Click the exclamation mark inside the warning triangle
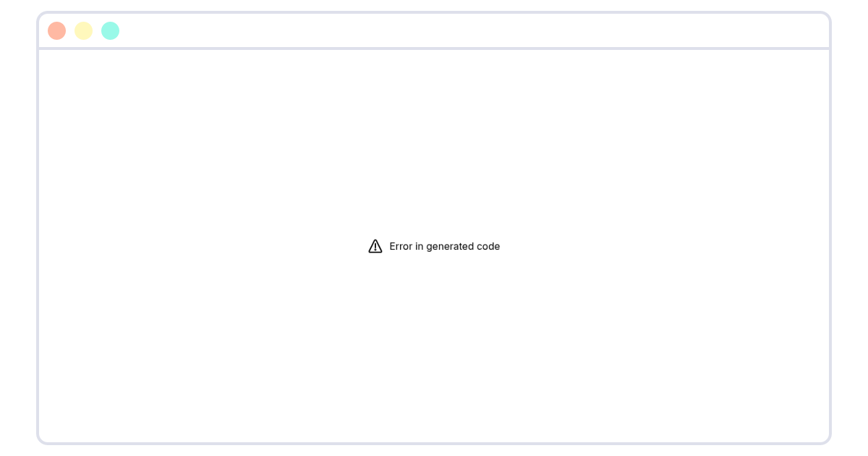The width and height of the screenshot is (868, 456). pos(375,248)
